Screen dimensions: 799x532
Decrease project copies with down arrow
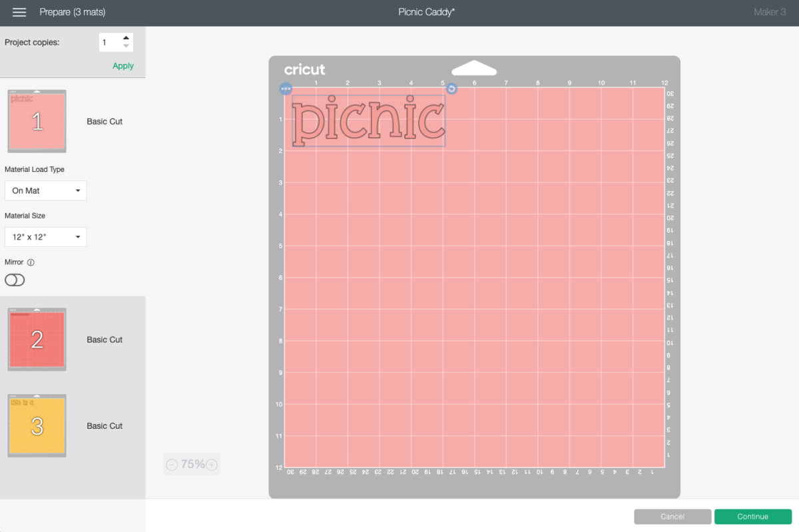coord(126,47)
